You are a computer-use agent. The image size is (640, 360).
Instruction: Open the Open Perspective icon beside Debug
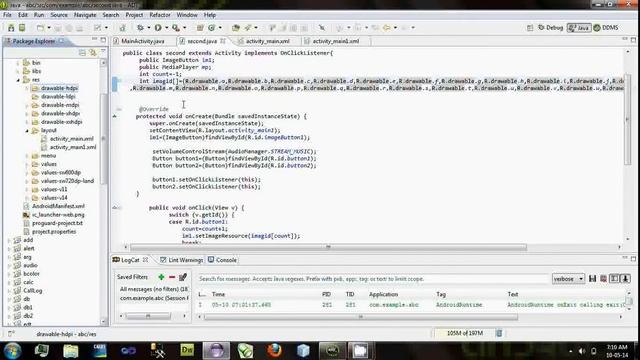point(530,28)
